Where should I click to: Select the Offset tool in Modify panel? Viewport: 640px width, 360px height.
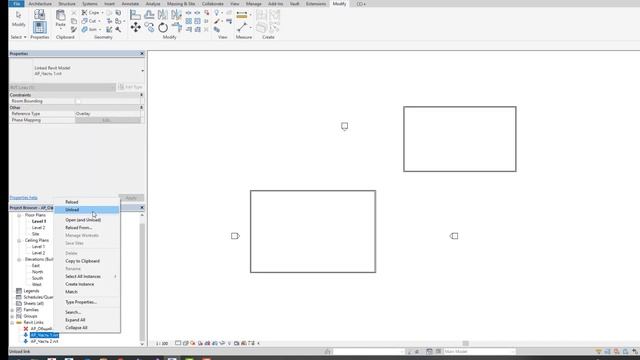coord(149,15)
